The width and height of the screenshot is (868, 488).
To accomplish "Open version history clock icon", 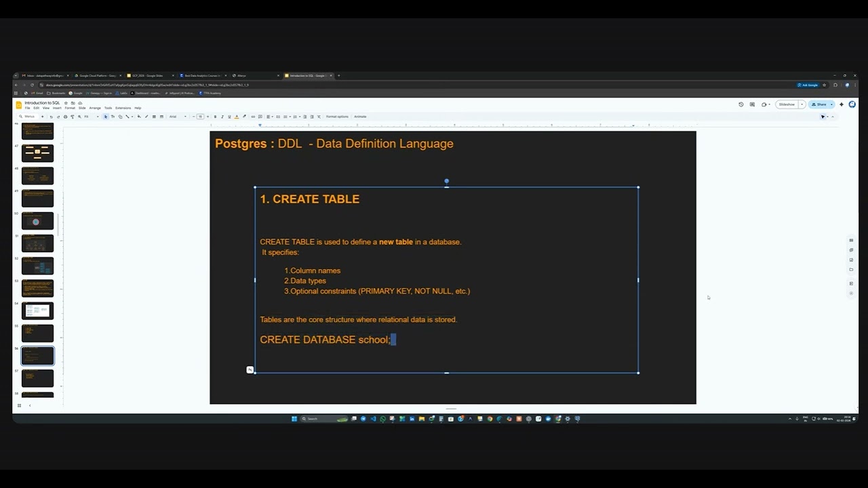I will pyautogui.click(x=741, y=104).
